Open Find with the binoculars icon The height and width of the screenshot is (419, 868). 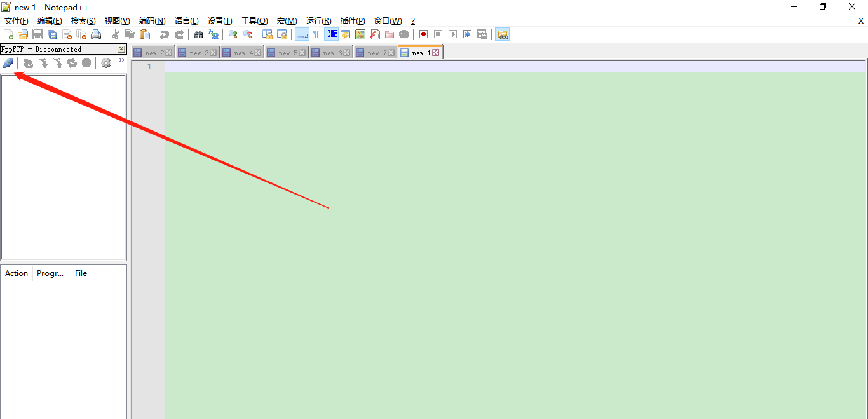click(x=199, y=34)
